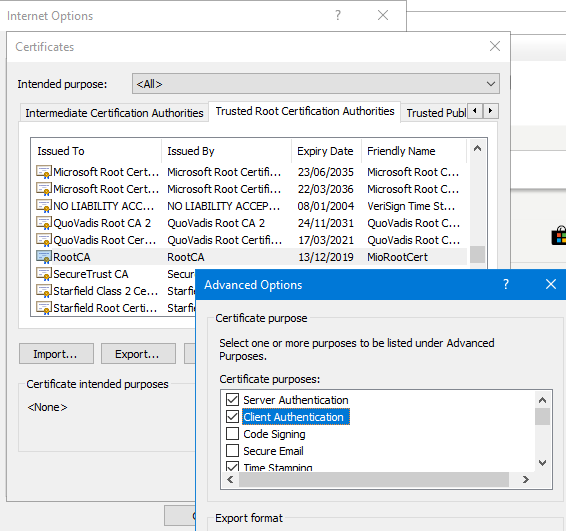Viewport: 566px width, 531px height.
Task: Switch to Intermediate Certification Authorities tab
Action: (x=114, y=113)
